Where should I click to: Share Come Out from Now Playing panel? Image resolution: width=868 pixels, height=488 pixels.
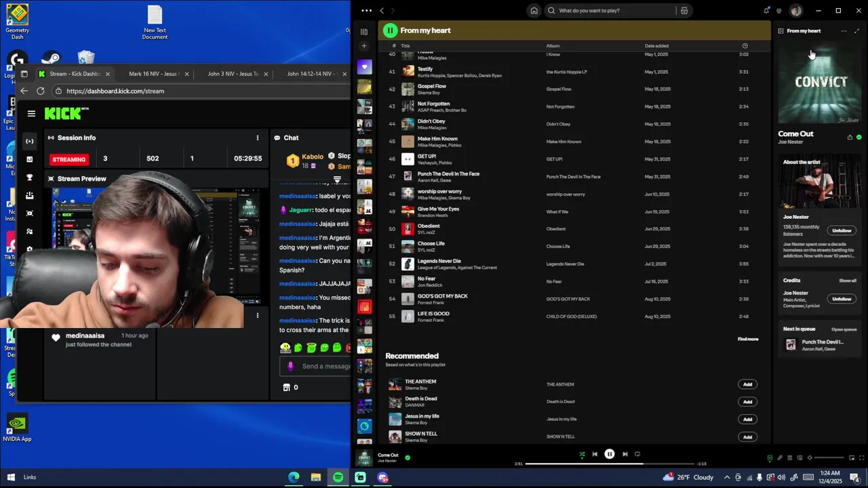850,137
